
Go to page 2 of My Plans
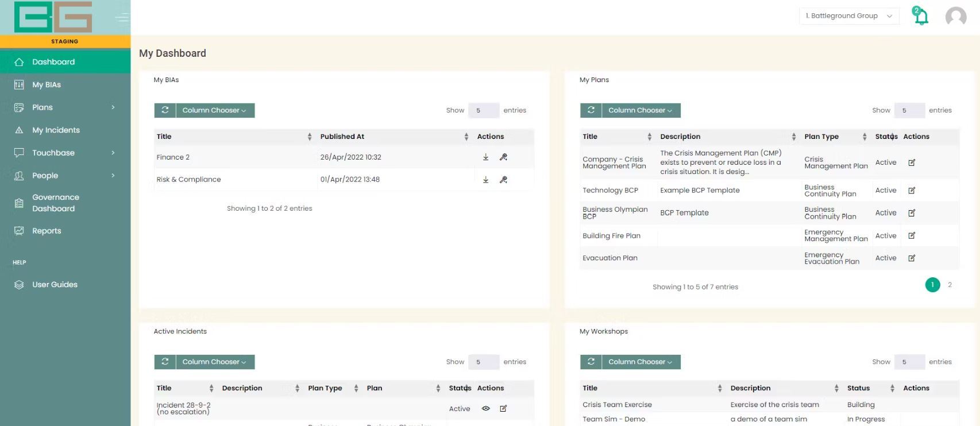(950, 285)
